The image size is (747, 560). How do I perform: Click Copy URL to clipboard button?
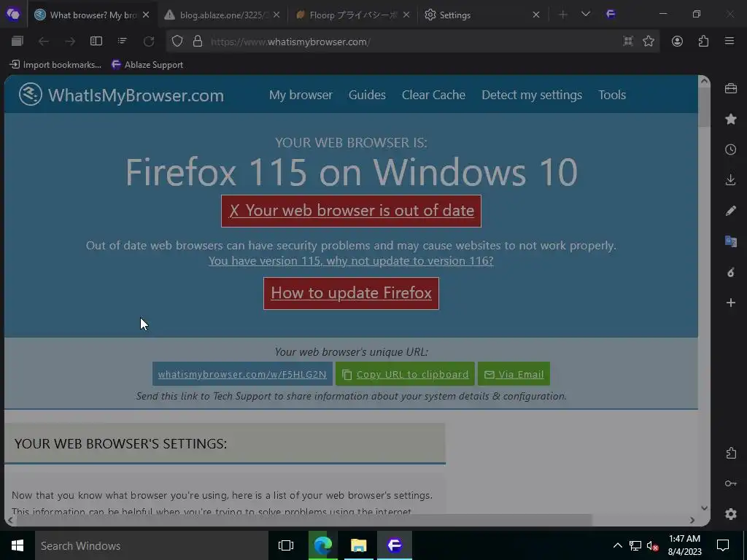(x=405, y=374)
